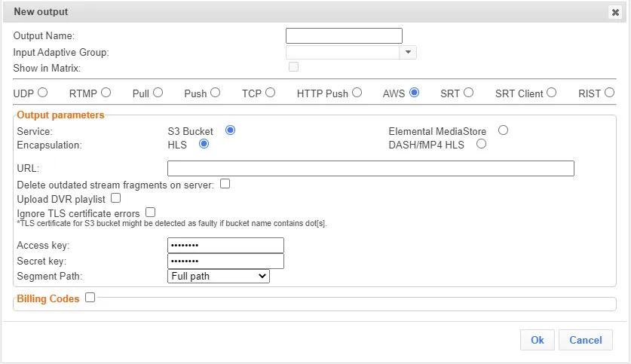Select the RTMP output type
This screenshot has width=631, height=364.
tap(106, 93)
